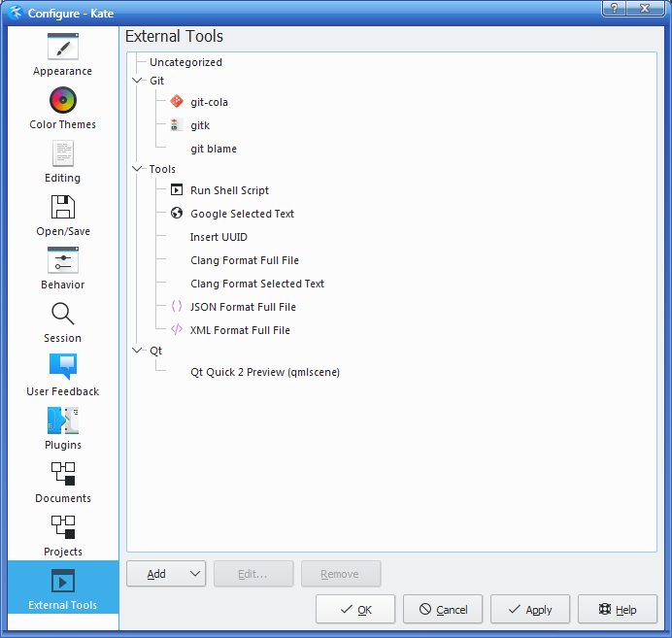Image resolution: width=672 pixels, height=638 pixels.
Task: Select the XML Format Full File label
Action: pyautogui.click(x=240, y=330)
